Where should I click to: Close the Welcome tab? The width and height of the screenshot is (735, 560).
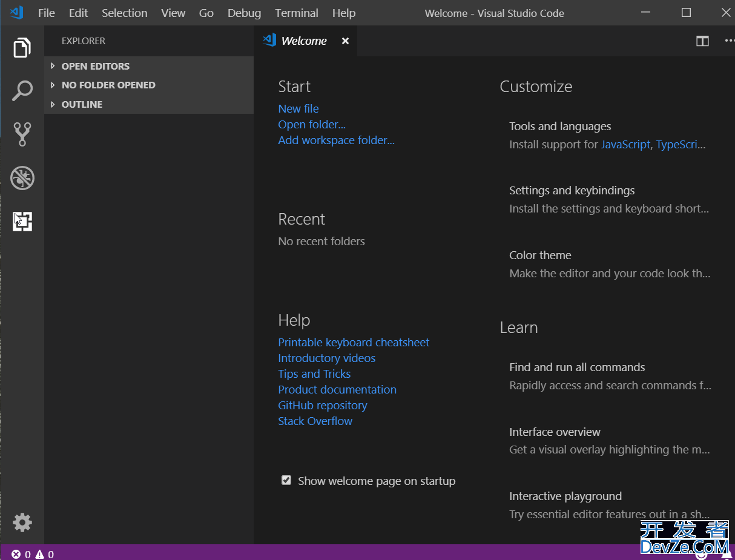point(345,41)
